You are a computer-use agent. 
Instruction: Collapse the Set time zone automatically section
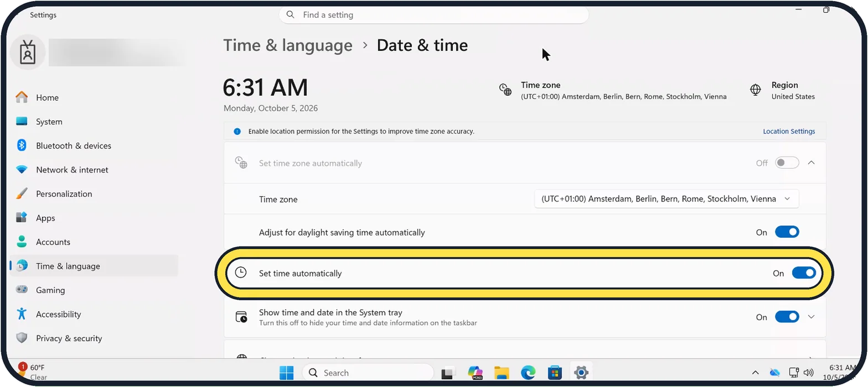pyautogui.click(x=812, y=163)
